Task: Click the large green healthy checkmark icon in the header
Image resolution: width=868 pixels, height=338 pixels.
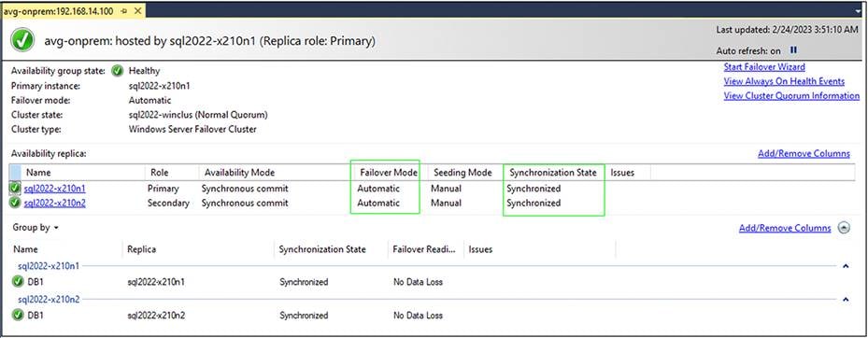Action: point(22,41)
